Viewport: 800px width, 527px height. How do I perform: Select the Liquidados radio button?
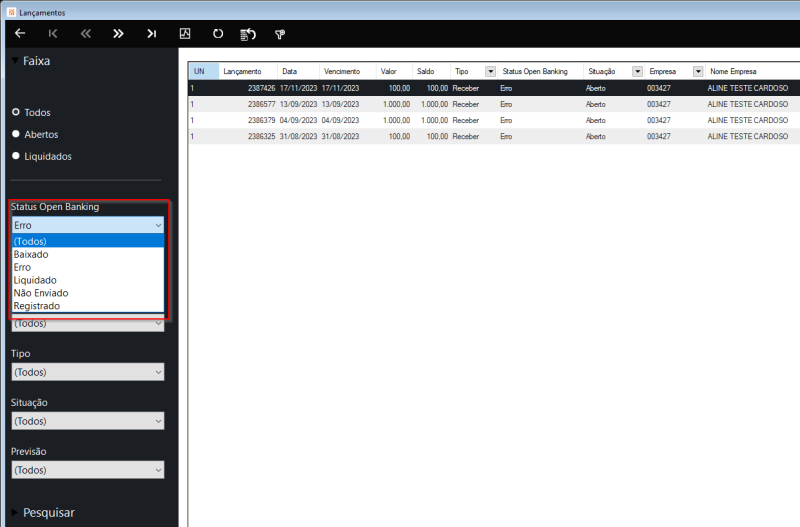click(x=16, y=156)
